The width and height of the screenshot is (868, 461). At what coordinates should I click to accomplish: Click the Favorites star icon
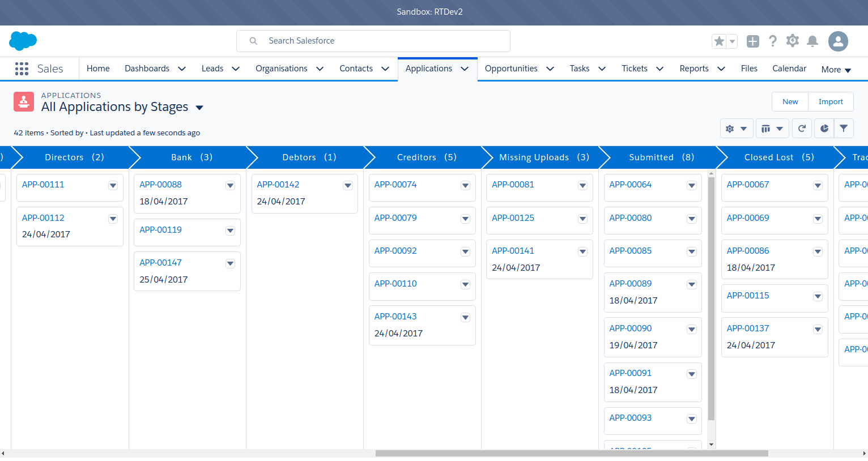point(719,41)
